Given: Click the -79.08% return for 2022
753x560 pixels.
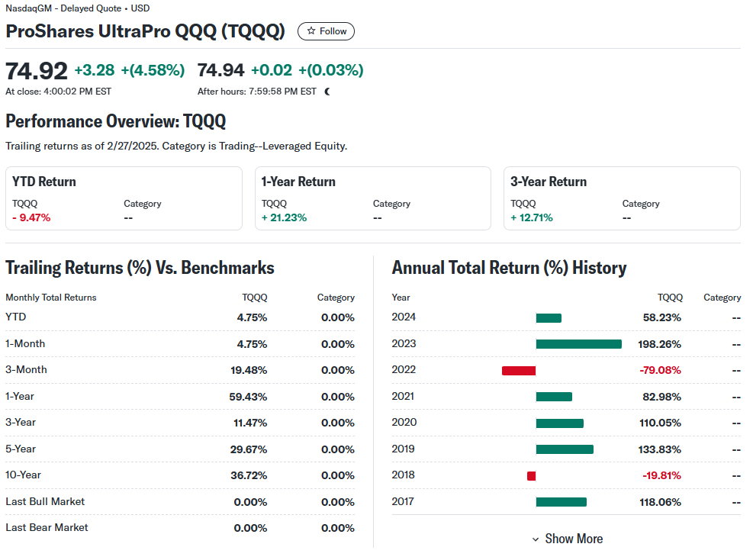Looking at the screenshot, I should [x=661, y=370].
